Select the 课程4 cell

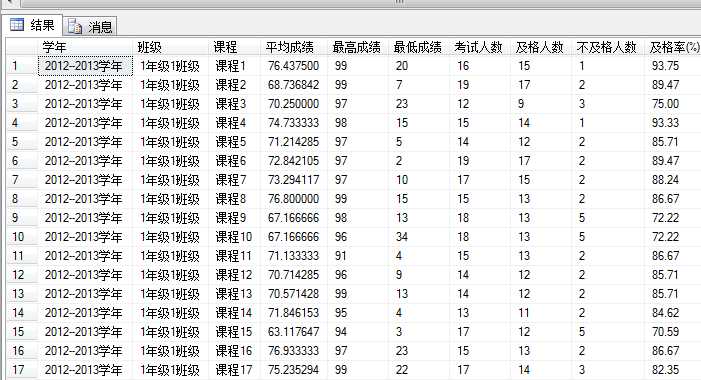pos(234,123)
